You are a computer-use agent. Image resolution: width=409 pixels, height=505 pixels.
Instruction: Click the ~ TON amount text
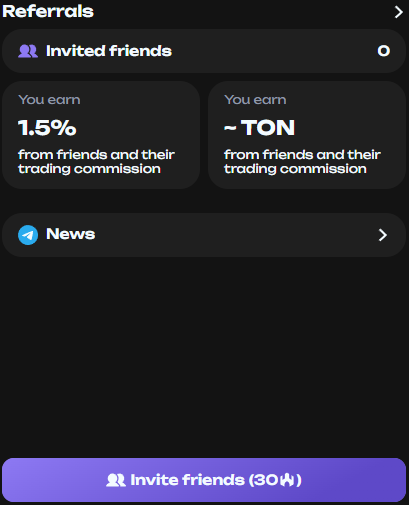pos(259,128)
